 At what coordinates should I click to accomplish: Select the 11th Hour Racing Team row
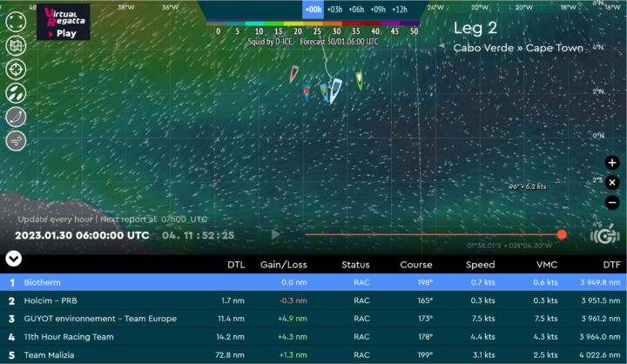313,337
